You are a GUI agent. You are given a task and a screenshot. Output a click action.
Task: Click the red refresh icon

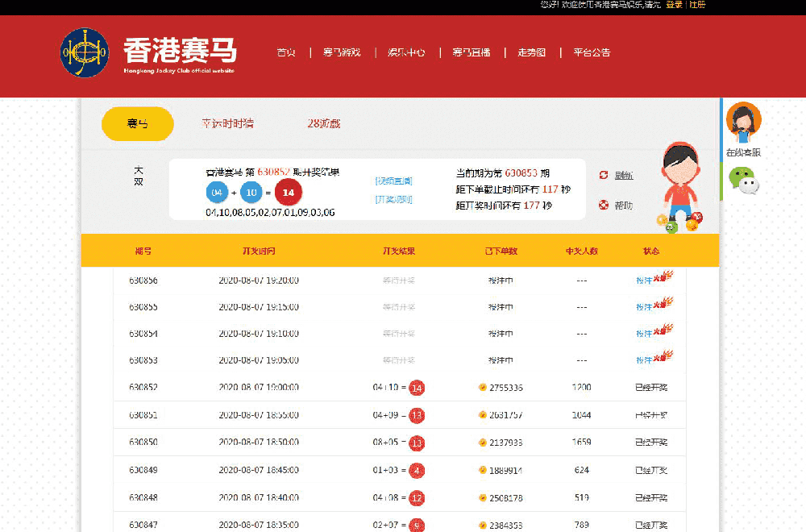pos(604,175)
